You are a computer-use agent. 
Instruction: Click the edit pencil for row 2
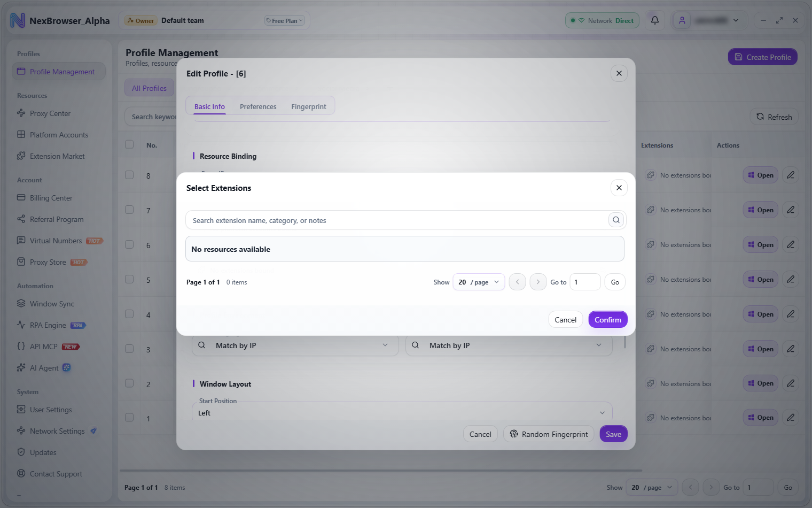tap(791, 383)
